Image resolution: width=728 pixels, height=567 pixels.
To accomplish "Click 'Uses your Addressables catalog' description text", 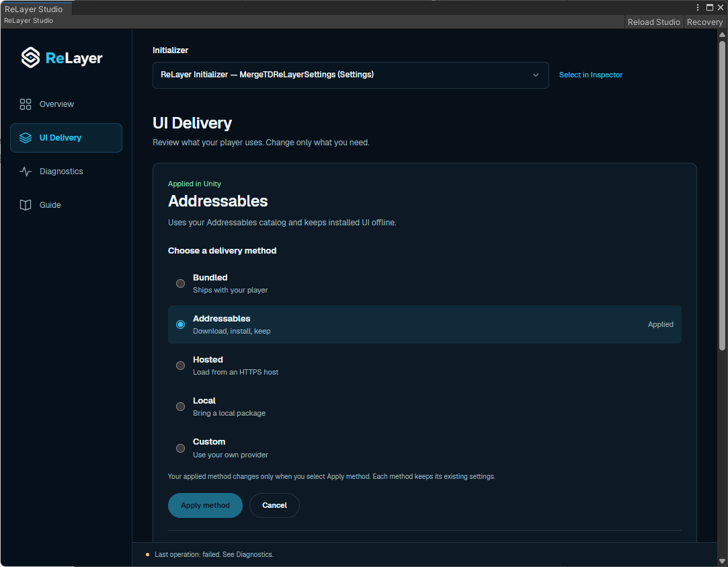I will click(282, 223).
